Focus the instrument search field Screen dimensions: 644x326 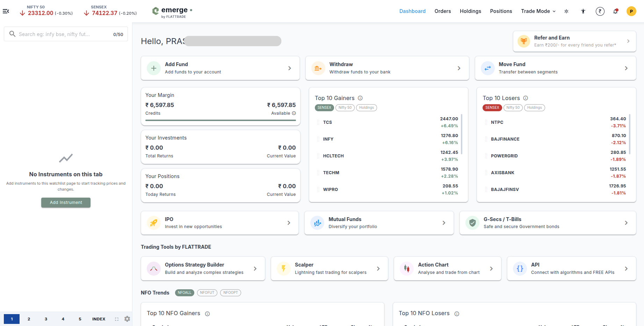[x=66, y=34]
